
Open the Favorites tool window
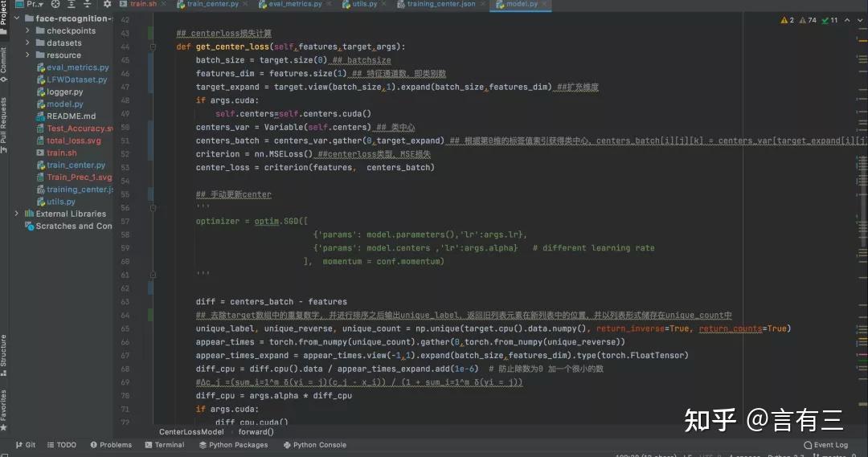(4, 410)
